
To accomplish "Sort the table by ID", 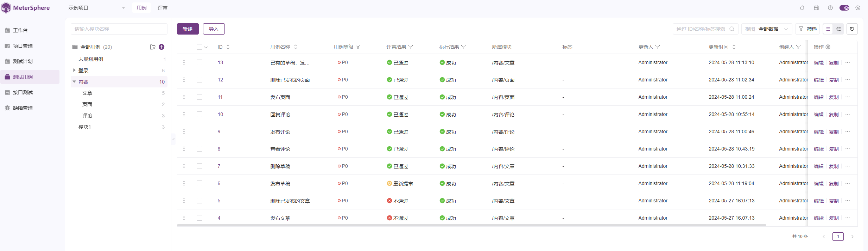I will click(228, 47).
